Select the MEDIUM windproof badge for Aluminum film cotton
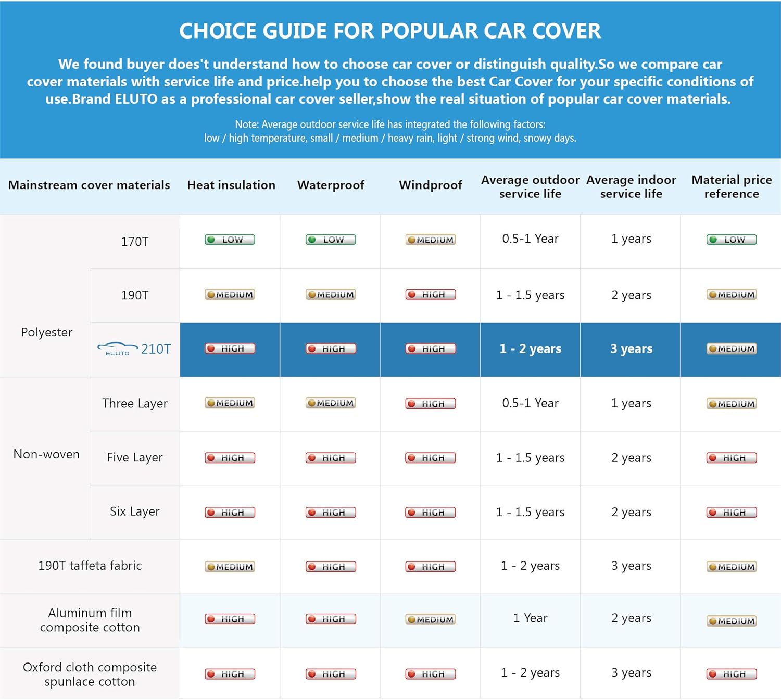Image resolution: width=781 pixels, height=700 pixels. click(x=431, y=619)
